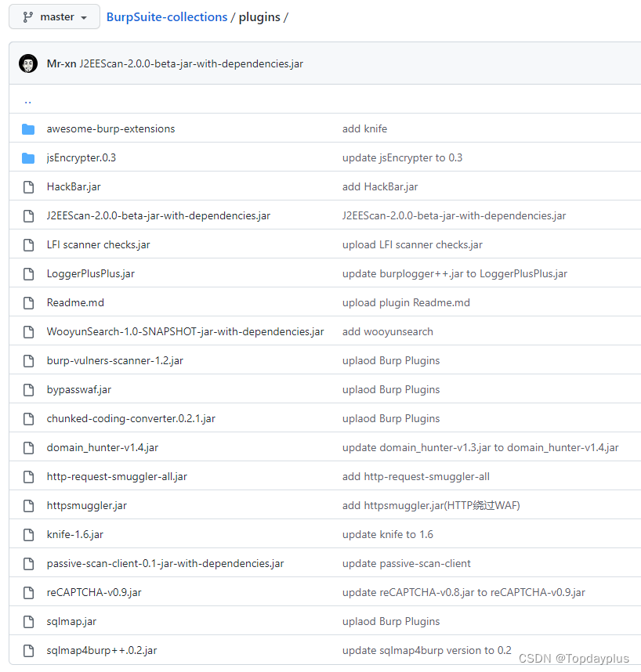
Task: Open passive-scan-client-0.1-jar-with-dependencies.jar
Action: tap(165, 563)
